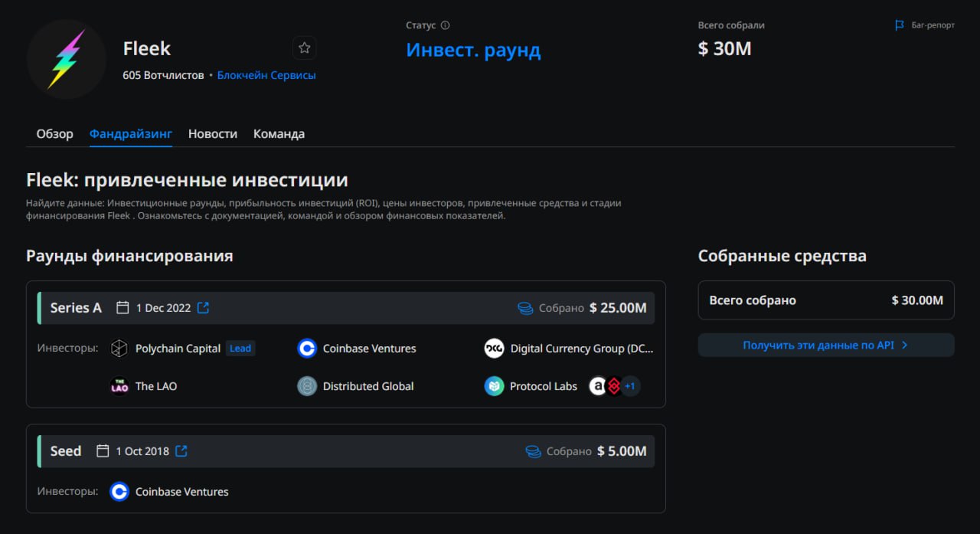Click the Собранные средства heading

(782, 256)
